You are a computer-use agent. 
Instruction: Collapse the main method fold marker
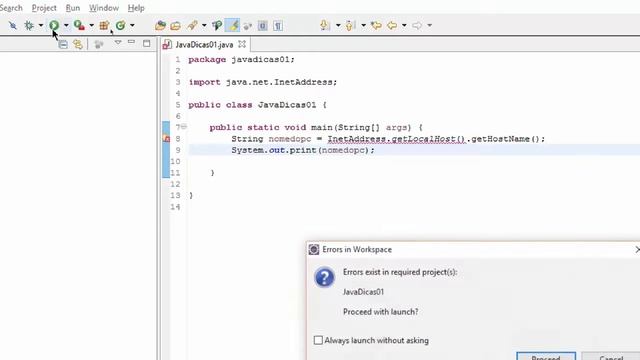184,127
